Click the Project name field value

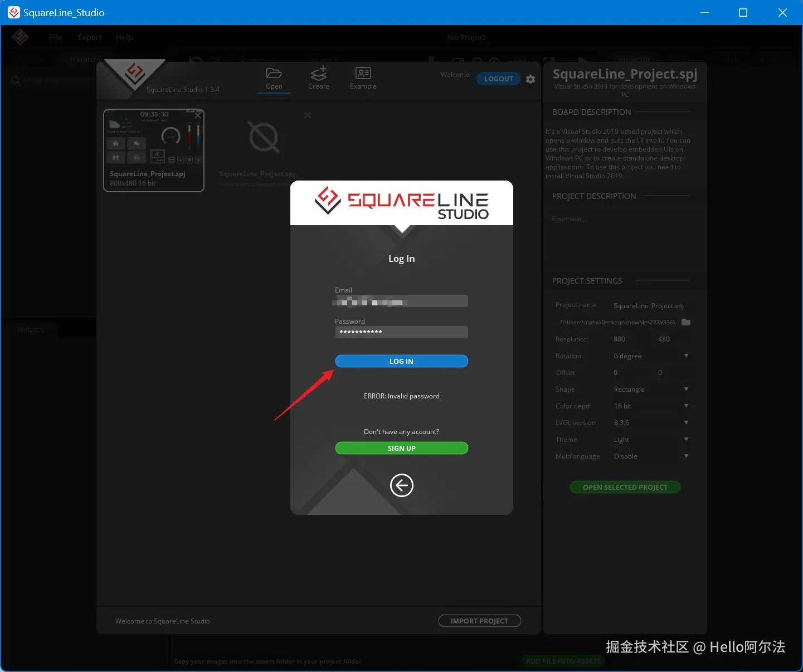[x=649, y=306]
